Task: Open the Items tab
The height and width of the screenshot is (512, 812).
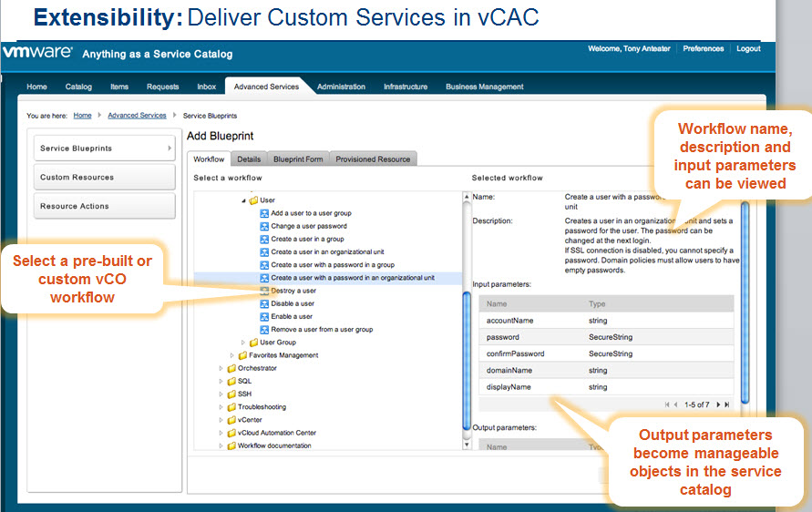Action: [x=119, y=87]
